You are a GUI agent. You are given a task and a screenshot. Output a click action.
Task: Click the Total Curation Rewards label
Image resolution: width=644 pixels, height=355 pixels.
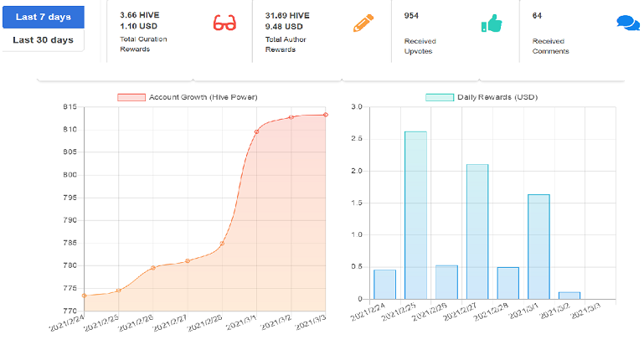pyautogui.click(x=143, y=44)
